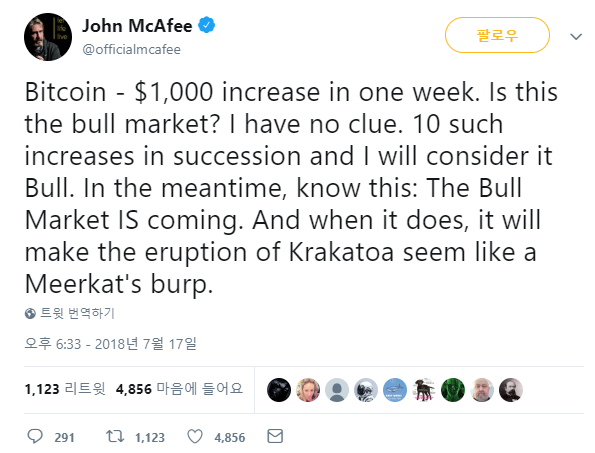Open the tweet timestamp 2018년 7월 17일
595x453 pixels.
(x=110, y=344)
